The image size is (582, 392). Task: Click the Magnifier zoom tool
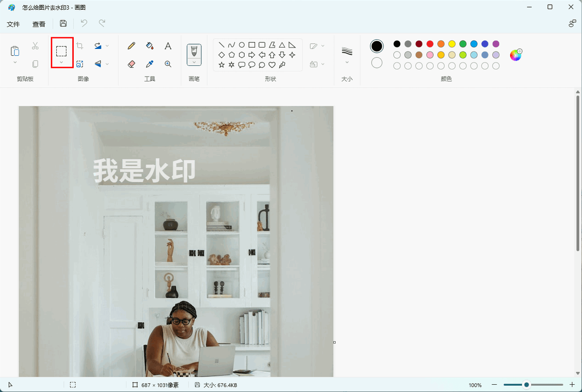(x=168, y=64)
